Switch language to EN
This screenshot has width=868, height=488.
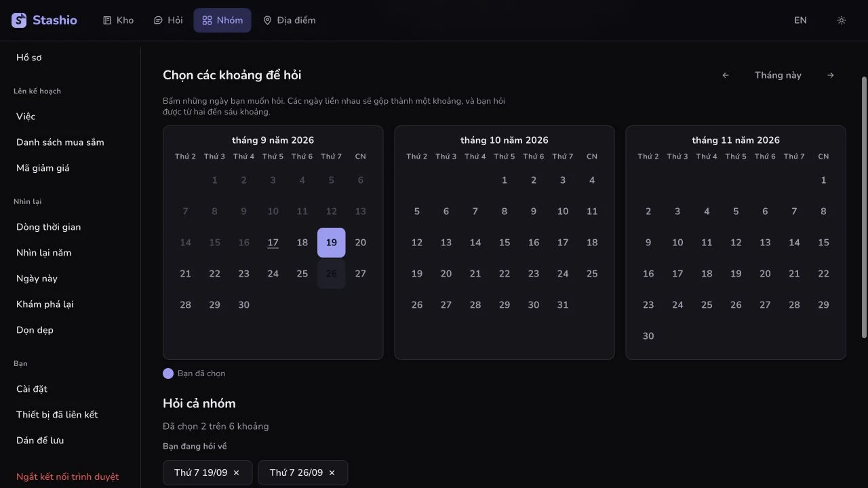click(801, 20)
